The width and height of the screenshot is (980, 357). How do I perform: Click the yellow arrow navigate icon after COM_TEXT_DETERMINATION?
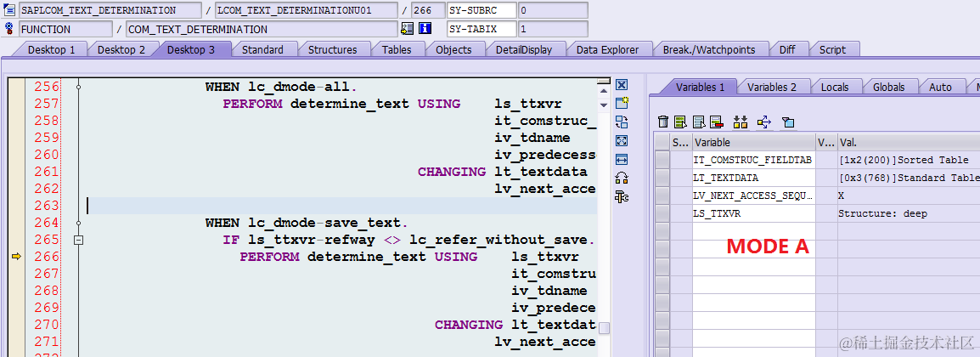[x=408, y=29]
